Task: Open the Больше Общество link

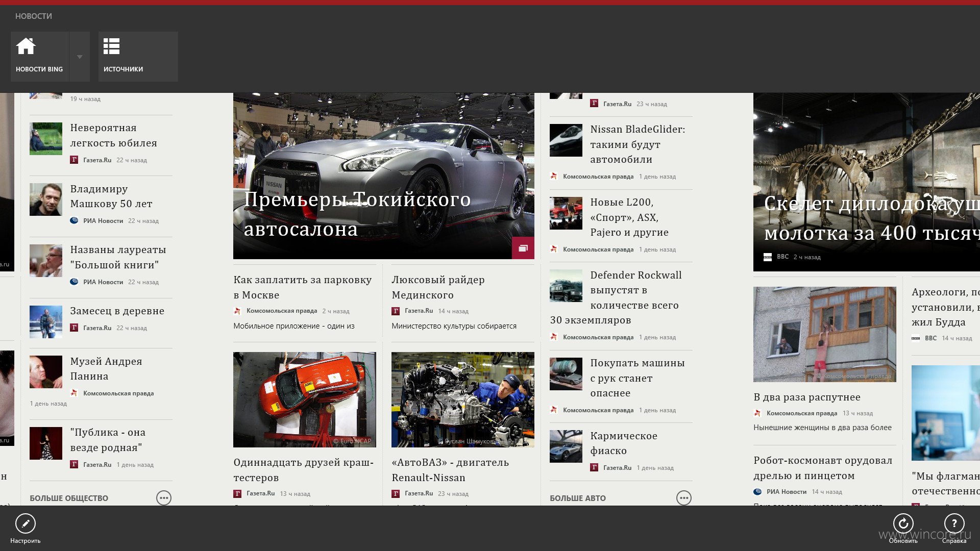Action: pos(69,498)
